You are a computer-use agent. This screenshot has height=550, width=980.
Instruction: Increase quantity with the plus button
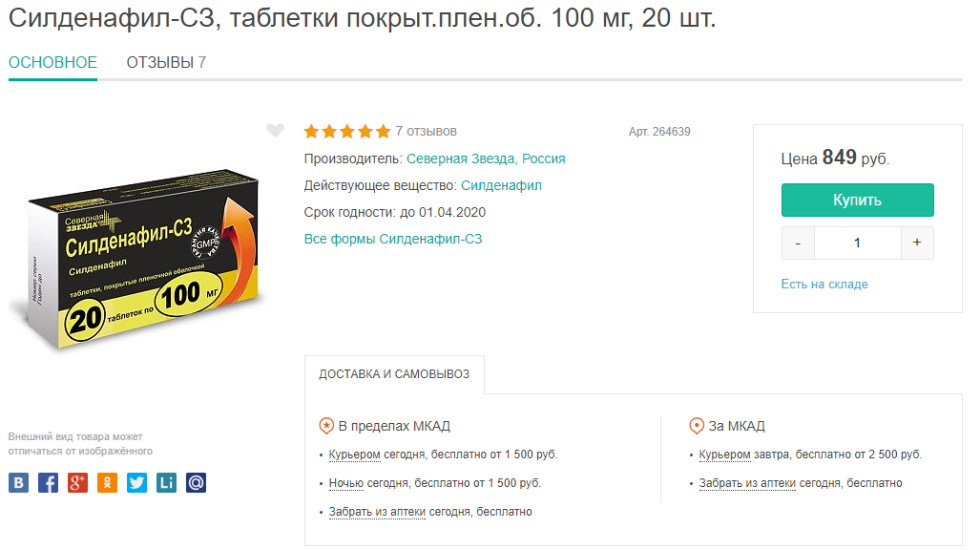917,243
